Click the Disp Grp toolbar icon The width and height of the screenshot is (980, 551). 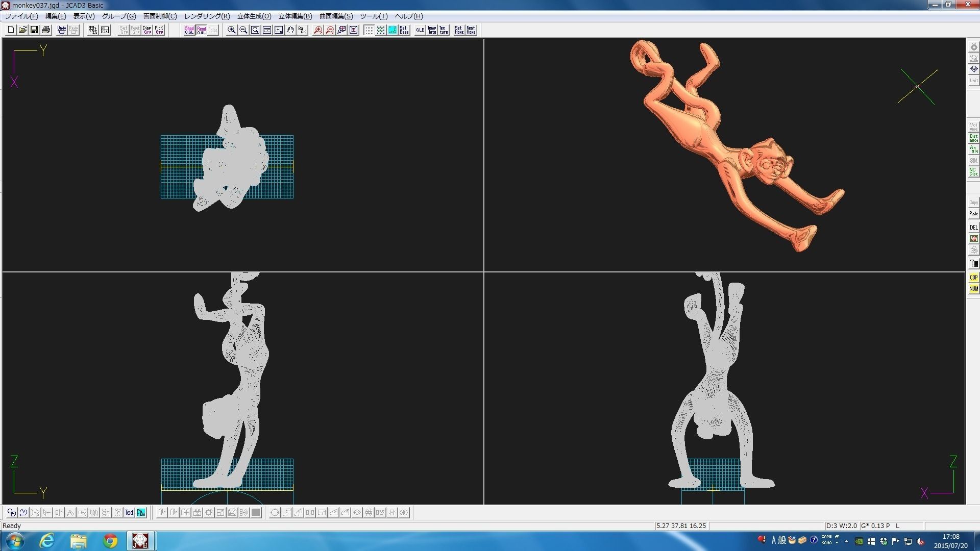coord(147,30)
